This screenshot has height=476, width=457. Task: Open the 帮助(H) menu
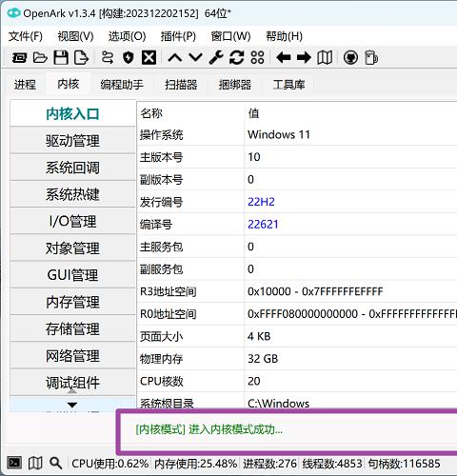pos(284,36)
